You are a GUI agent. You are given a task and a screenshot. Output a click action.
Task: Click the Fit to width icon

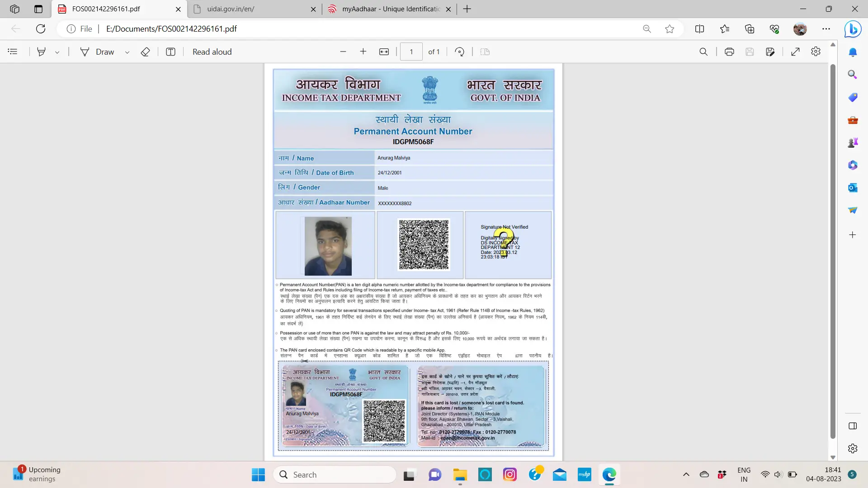pos(384,52)
